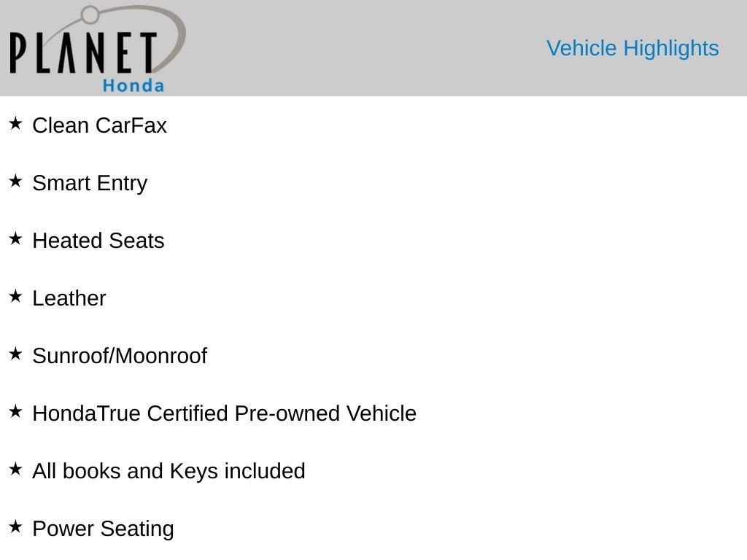Select the star beside HondaTrue Certified Pre-owned
Viewport: 747px width, 560px height.
pos(15,411)
